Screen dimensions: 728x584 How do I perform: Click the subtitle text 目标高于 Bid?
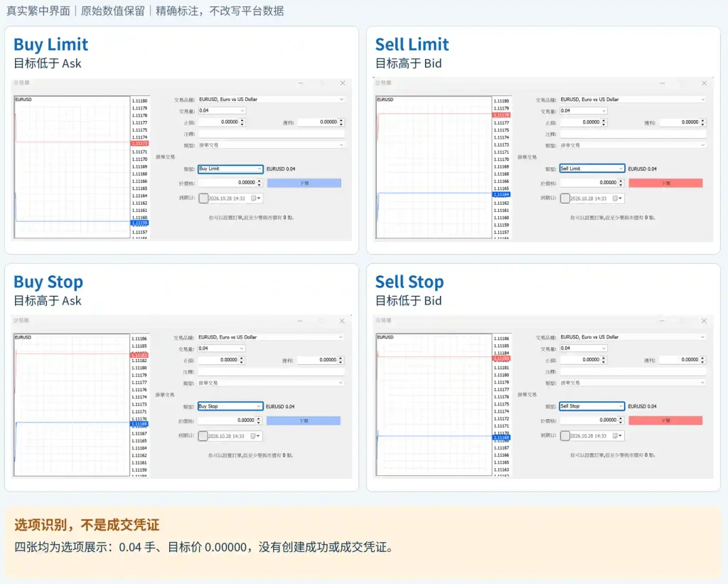pyautogui.click(x=409, y=63)
